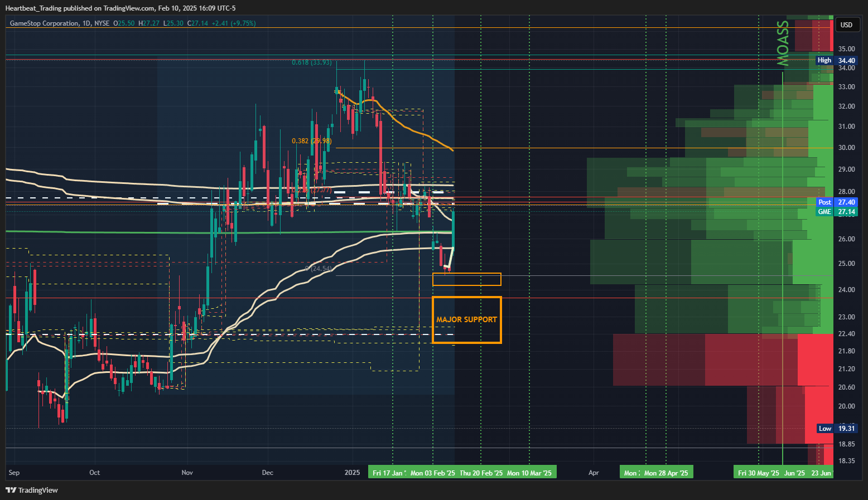Click the Post 27.40 price label
The width and height of the screenshot is (868, 500).
836,202
